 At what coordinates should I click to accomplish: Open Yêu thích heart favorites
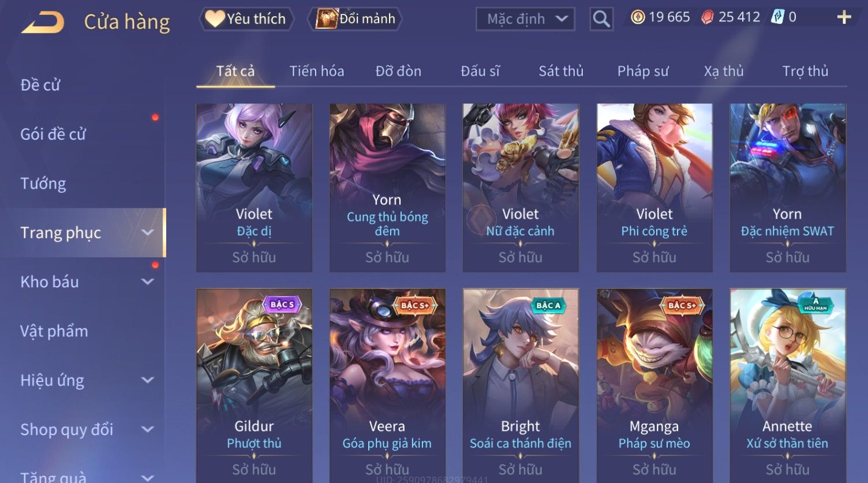pyautogui.click(x=246, y=19)
